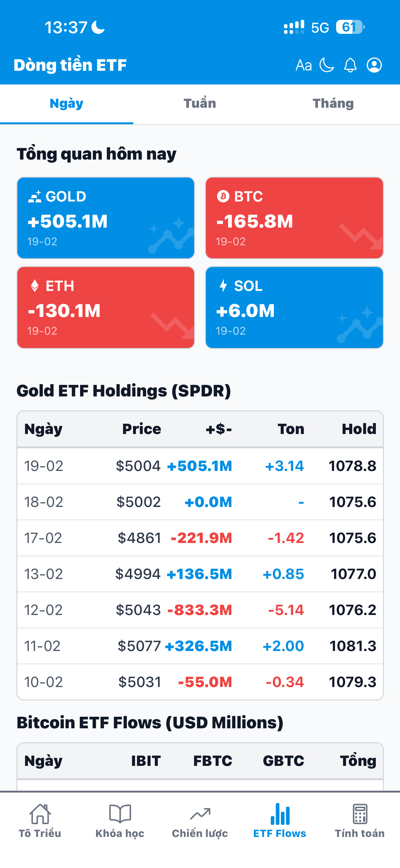Toggle dark mode with the moon icon

click(x=327, y=65)
